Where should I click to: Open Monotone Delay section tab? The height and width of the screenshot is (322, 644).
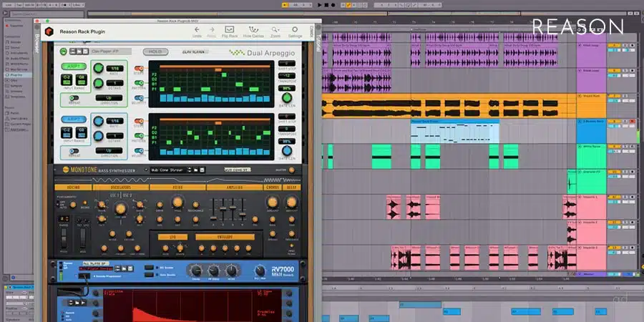click(291, 187)
